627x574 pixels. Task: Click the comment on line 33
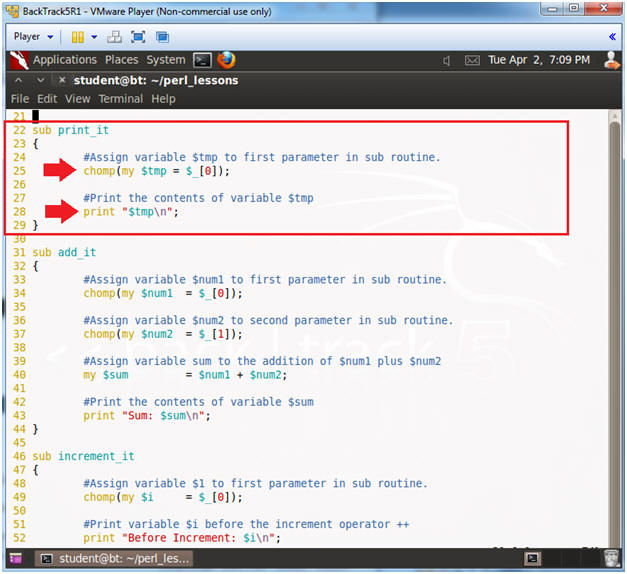pos(265,280)
